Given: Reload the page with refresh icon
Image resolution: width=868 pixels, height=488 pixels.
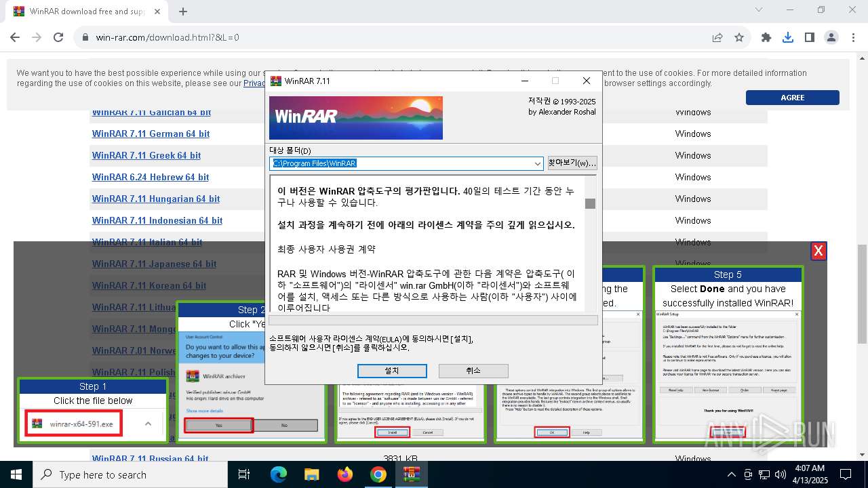Looking at the screenshot, I should pyautogui.click(x=58, y=38).
